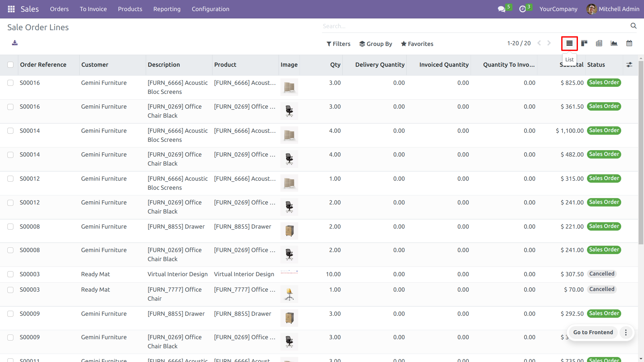Switch to Kanban view icon
The width and height of the screenshot is (644, 362).
pyautogui.click(x=584, y=43)
